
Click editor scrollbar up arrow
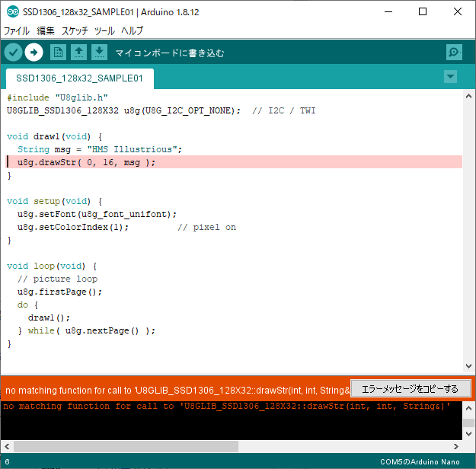pyautogui.click(x=468, y=96)
